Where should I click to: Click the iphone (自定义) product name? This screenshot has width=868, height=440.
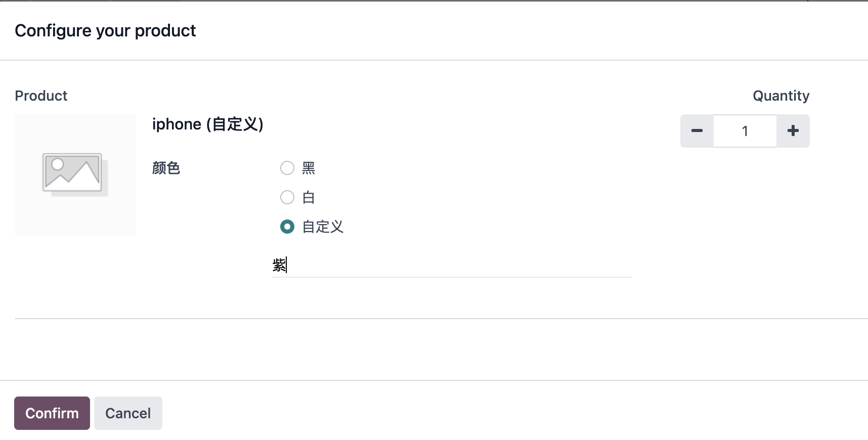click(x=208, y=124)
